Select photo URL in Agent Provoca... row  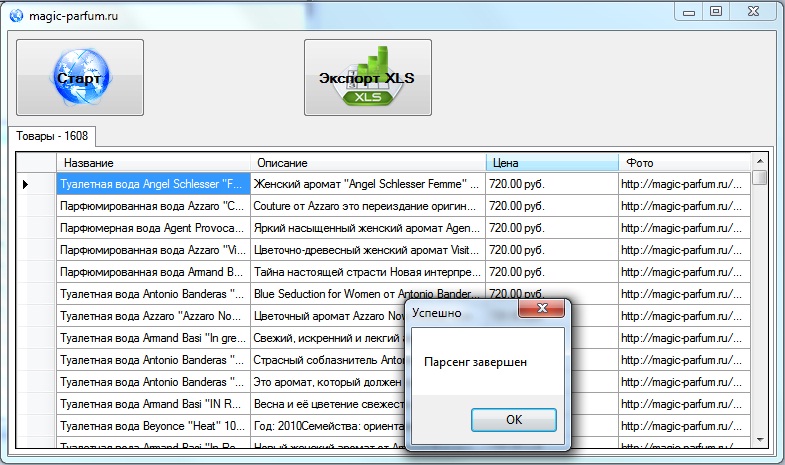[684, 228]
